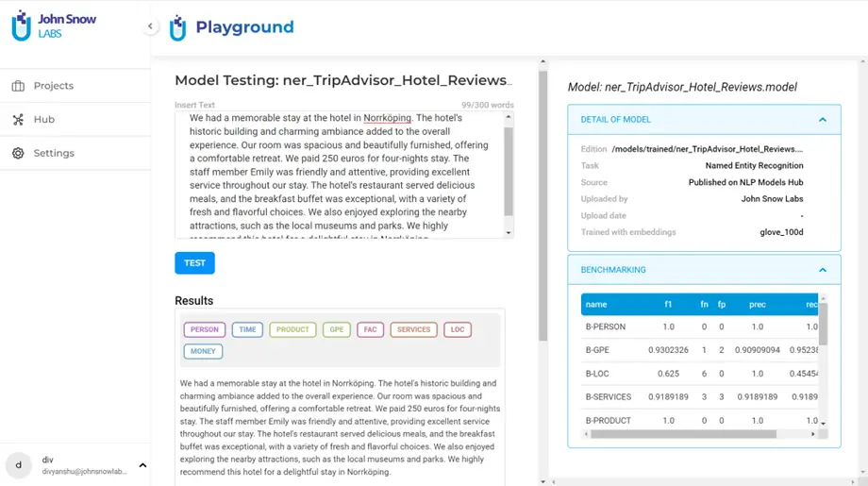Collapse the Benchmarking section

tap(822, 270)
